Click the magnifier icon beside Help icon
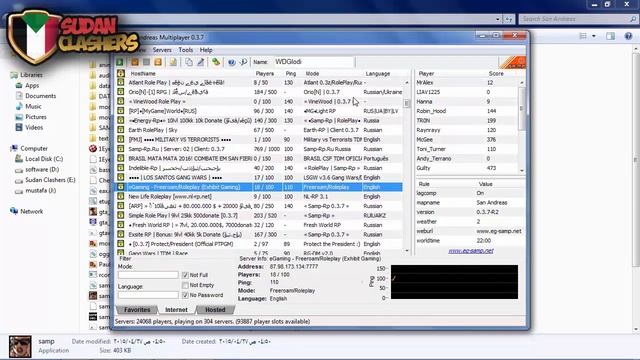Viewport: 640px width, 360px height. pyautogui.click(x=243, y=62)
